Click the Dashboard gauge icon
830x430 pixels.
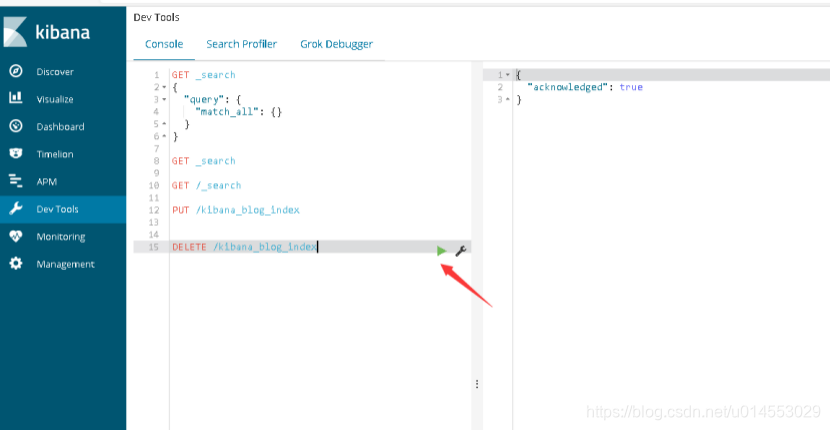[16, 126]
